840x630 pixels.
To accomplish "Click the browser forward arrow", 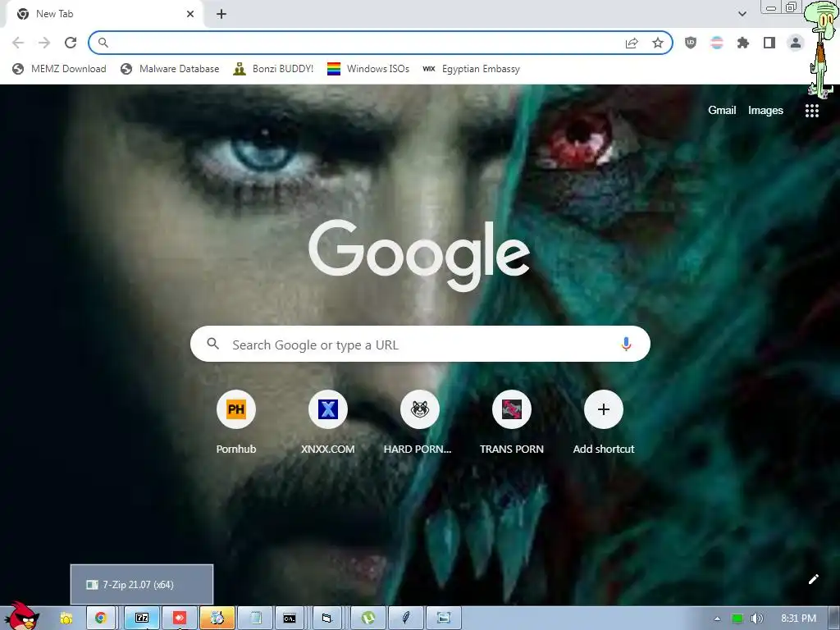I will 44,43.
